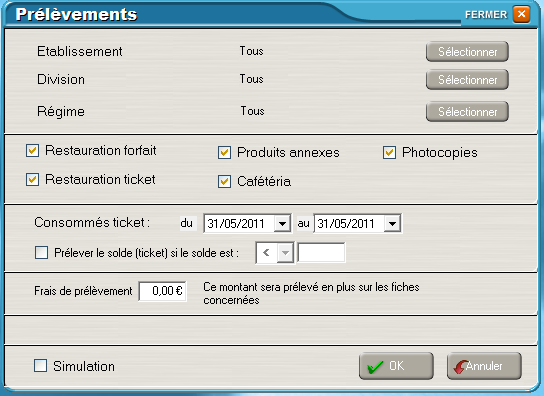Click the solde amount input field
Image resolution: width=544 pixels, height=396 pixels.
321,253
